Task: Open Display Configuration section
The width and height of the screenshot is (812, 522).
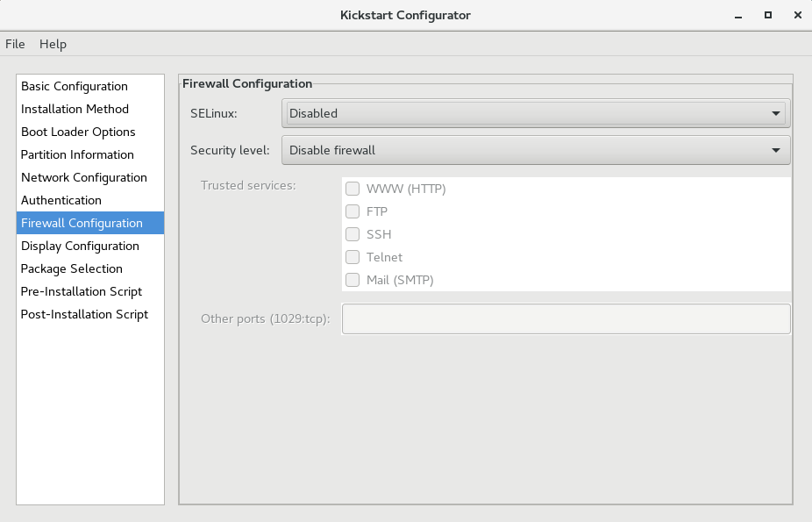Action: click(80, 246)
